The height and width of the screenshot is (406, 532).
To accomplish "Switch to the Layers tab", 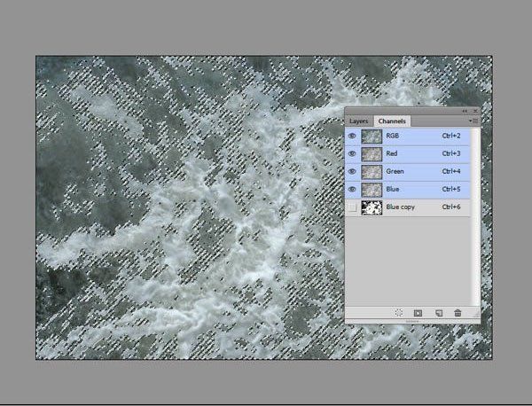I will pos(358,121).
